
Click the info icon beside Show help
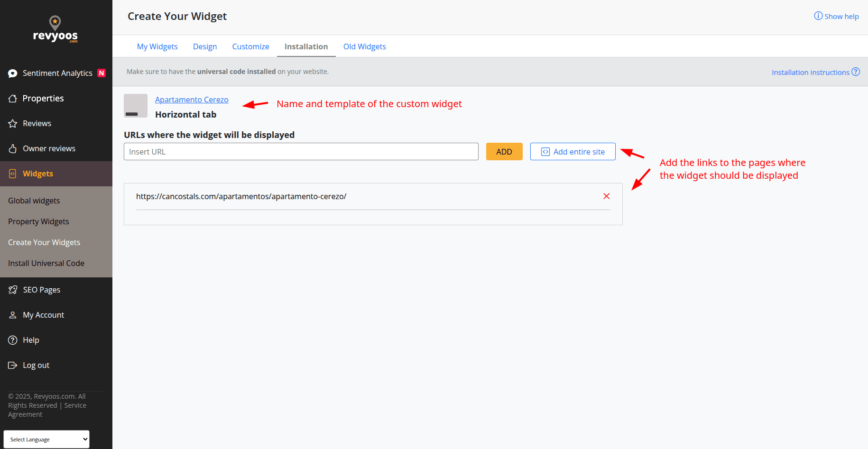click(818, 16)
